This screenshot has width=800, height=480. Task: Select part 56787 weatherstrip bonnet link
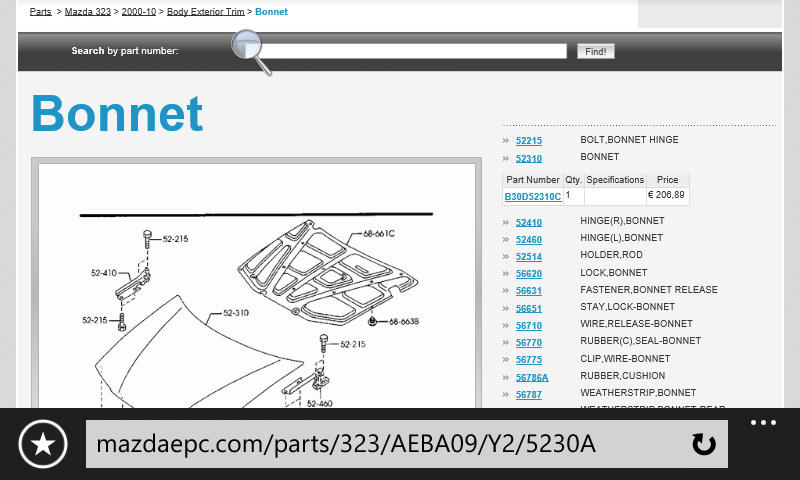tap(528, 394)
